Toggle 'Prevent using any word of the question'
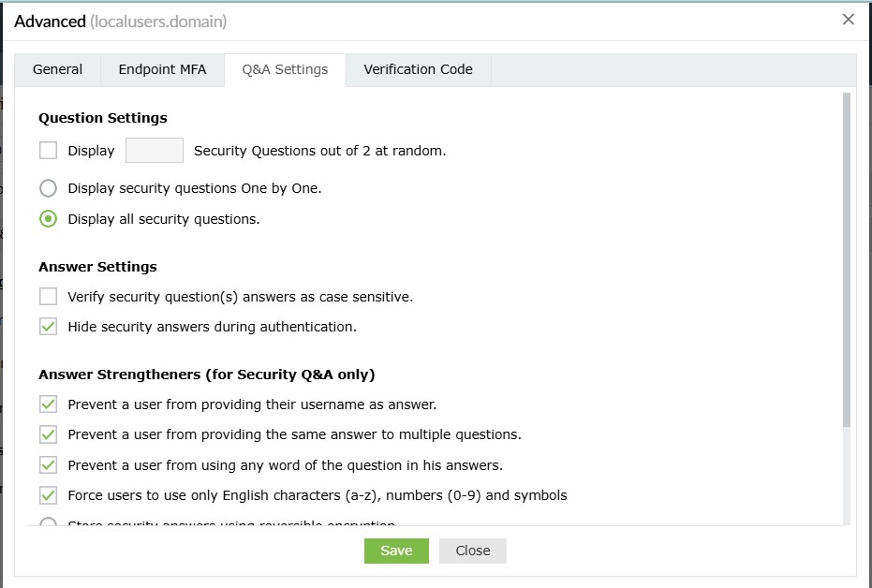This screenshot has width=872, height=588. (x=48, y=466)
